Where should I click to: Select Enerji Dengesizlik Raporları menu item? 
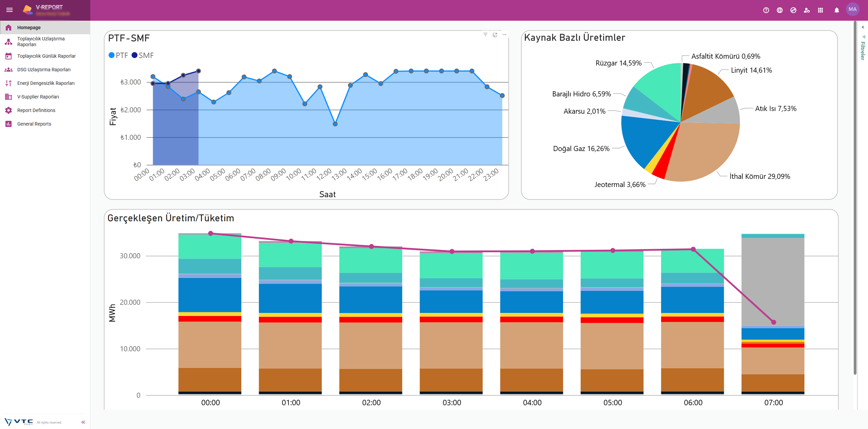pos(45,83)
